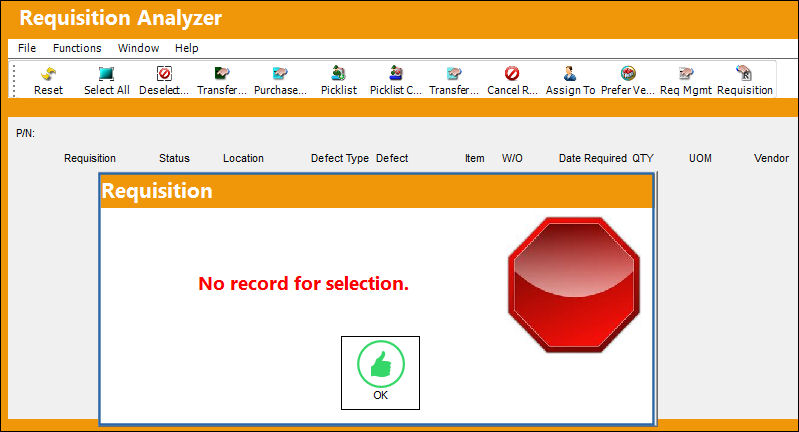Click the W/O column header

click(x=512, y=158)
